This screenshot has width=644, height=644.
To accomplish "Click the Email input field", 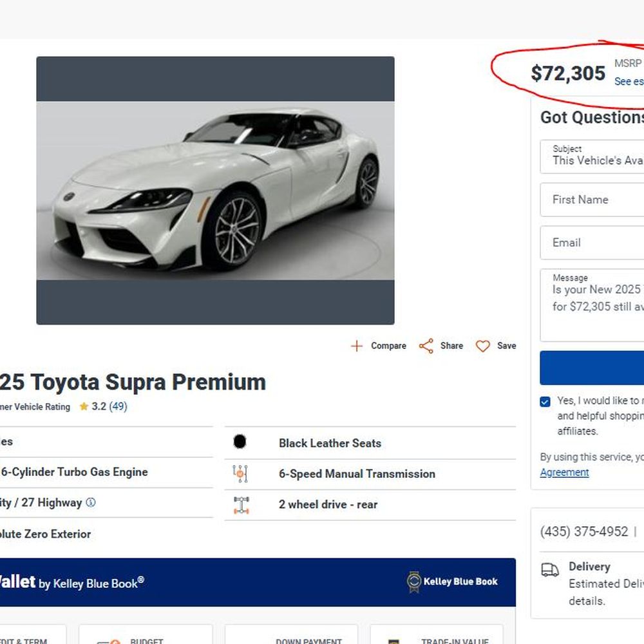I will [x=592, y=242].
